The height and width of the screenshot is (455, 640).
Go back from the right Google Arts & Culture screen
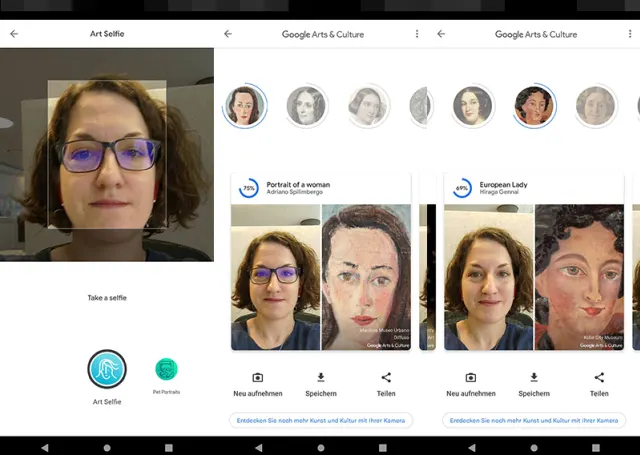tap(441, 34)
